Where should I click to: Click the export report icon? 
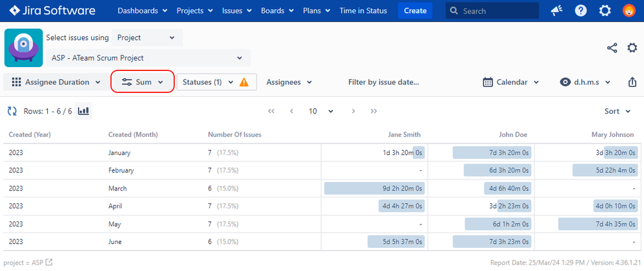click(x=632, y=82)
